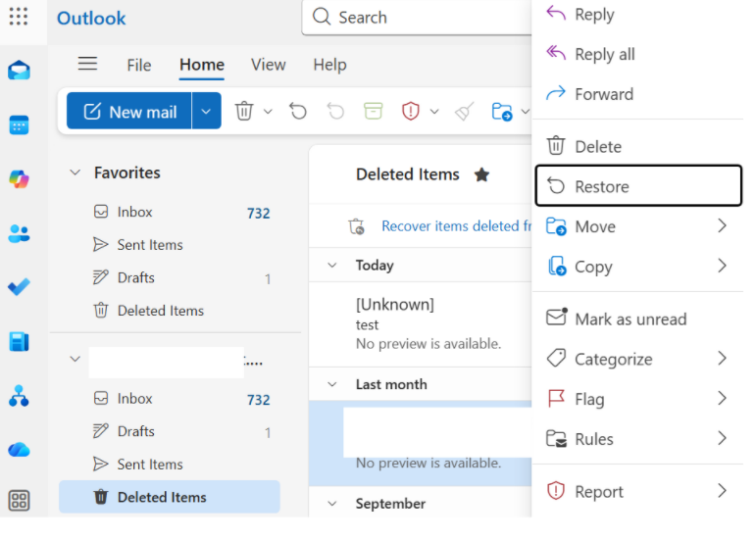Open Copy submenu in context menu

pos(638,267)
